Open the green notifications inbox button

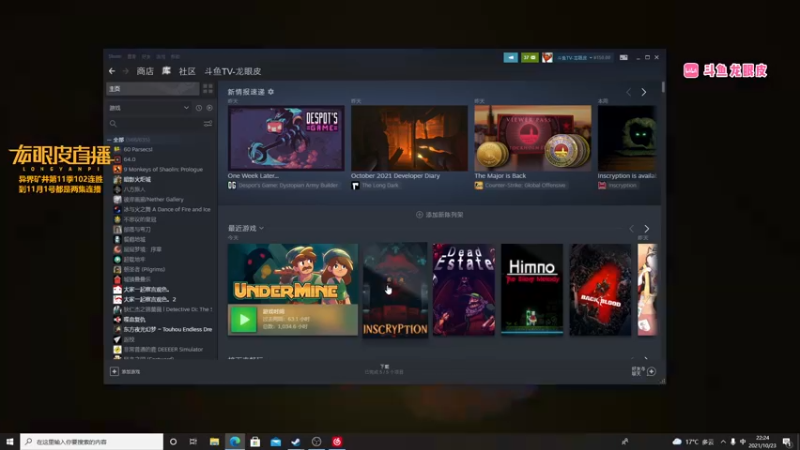tap(530, 58)
